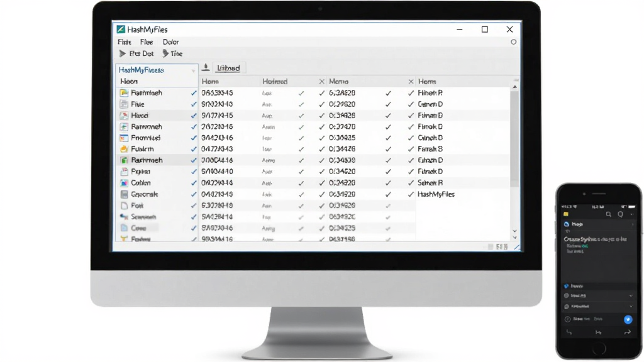Select the Hiuaei file icon in the left list
This screenshot has width=644, height=362.
[x=124, y=116]
